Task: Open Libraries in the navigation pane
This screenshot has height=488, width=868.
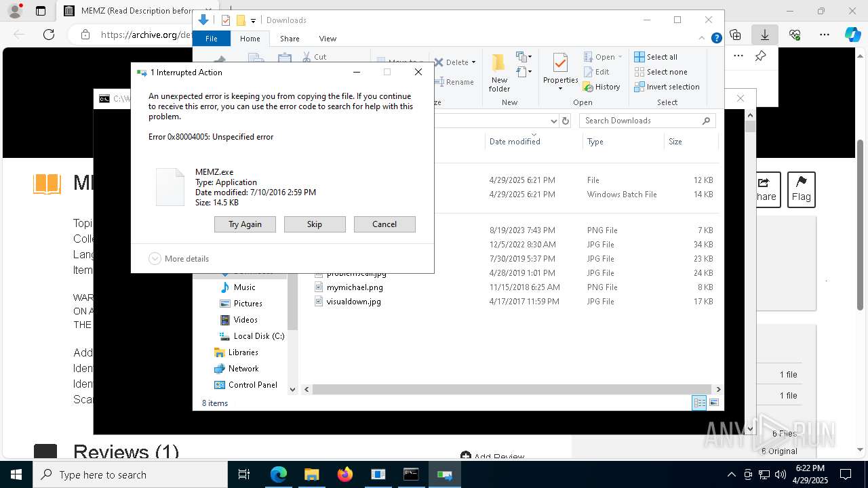Action: [243, 352]
